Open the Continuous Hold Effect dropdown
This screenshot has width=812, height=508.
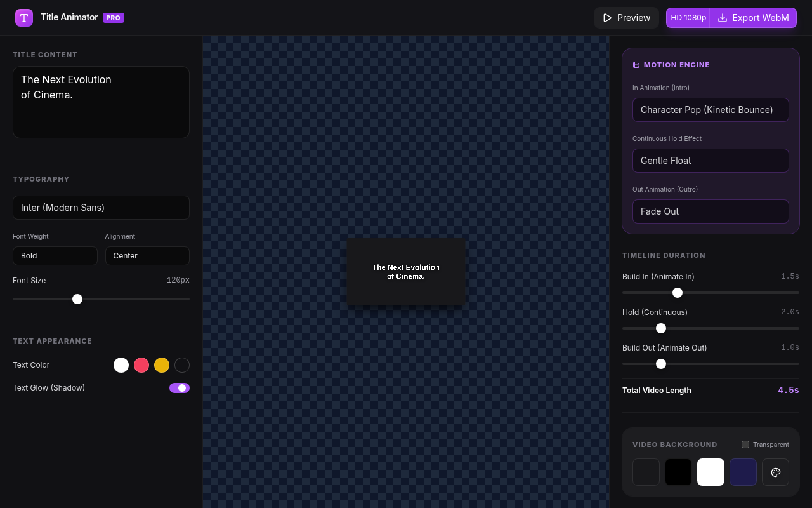(x=710, y=161)
